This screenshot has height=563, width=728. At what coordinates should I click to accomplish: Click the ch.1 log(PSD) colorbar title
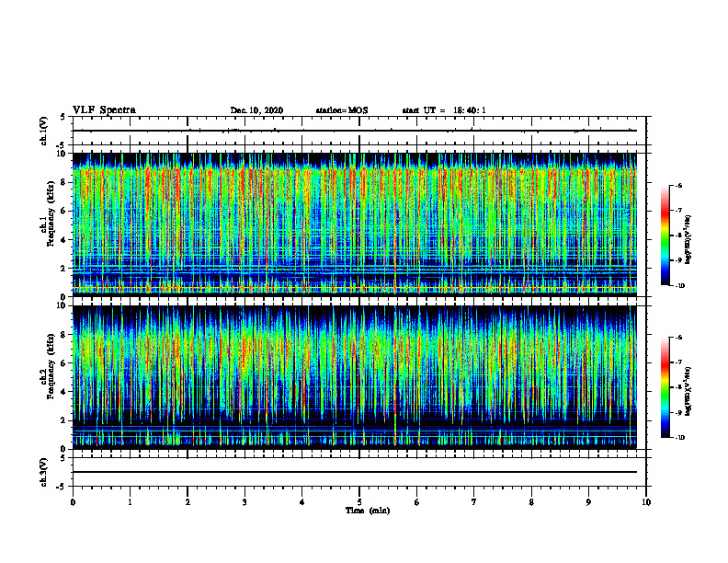(688, 240)
